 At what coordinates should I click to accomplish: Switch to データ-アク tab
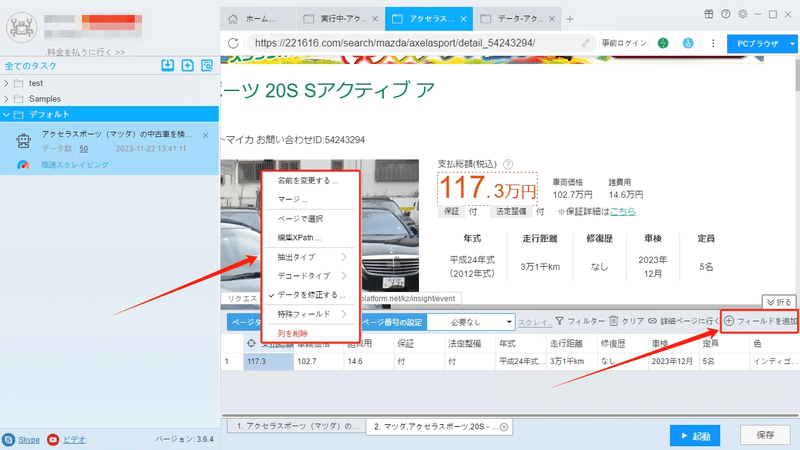(517, 19)
